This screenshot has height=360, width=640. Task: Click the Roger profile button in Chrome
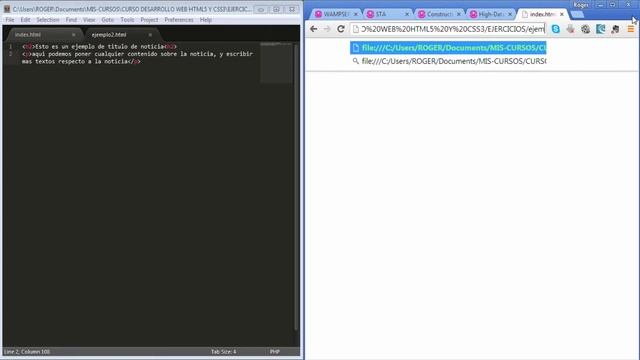(581, 5)
